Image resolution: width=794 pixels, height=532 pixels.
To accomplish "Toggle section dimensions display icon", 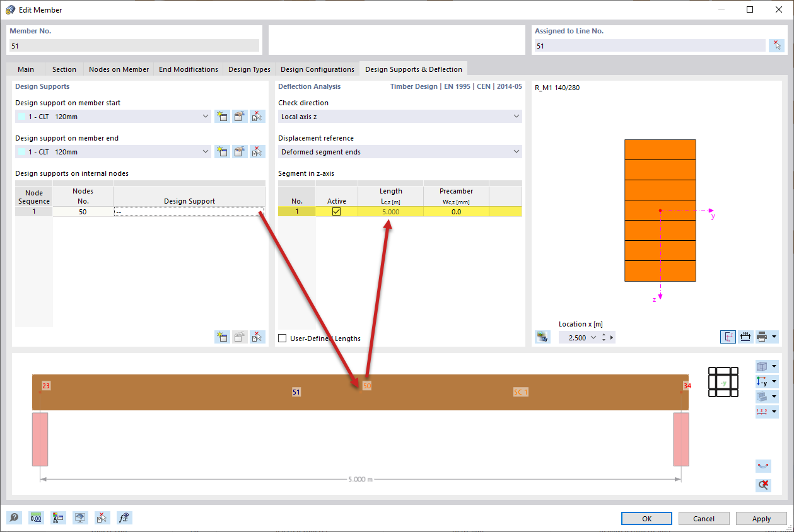I will tap(745, 337).
